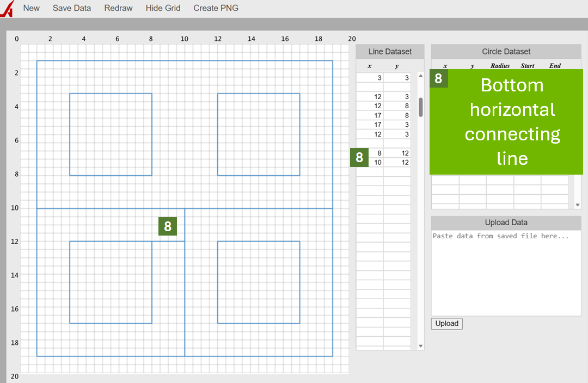The width and height of the screenshot is (588, 383).
Task: Select Save Data in the top menu
Action: coord(72,8)
